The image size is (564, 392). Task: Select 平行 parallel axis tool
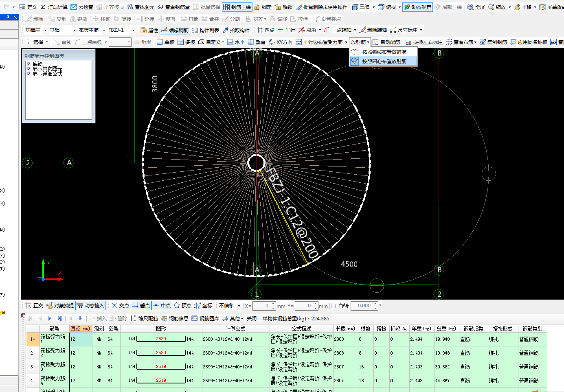286,30
